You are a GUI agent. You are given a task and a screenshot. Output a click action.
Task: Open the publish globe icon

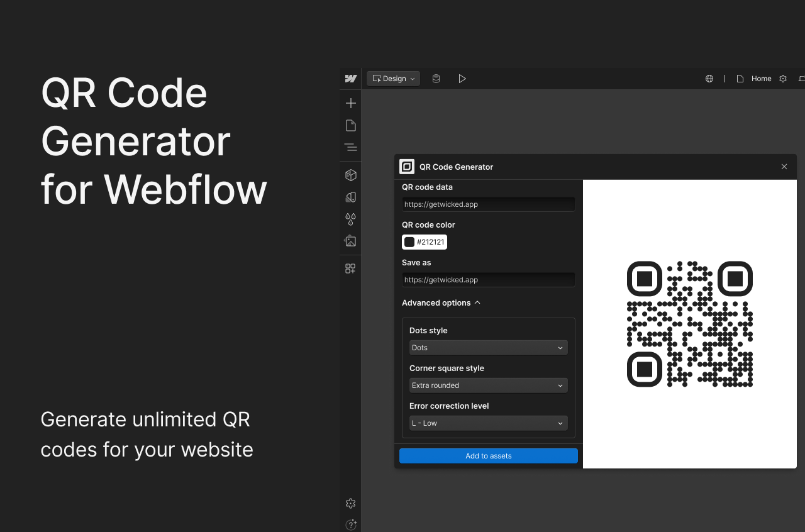click(709, 78)
